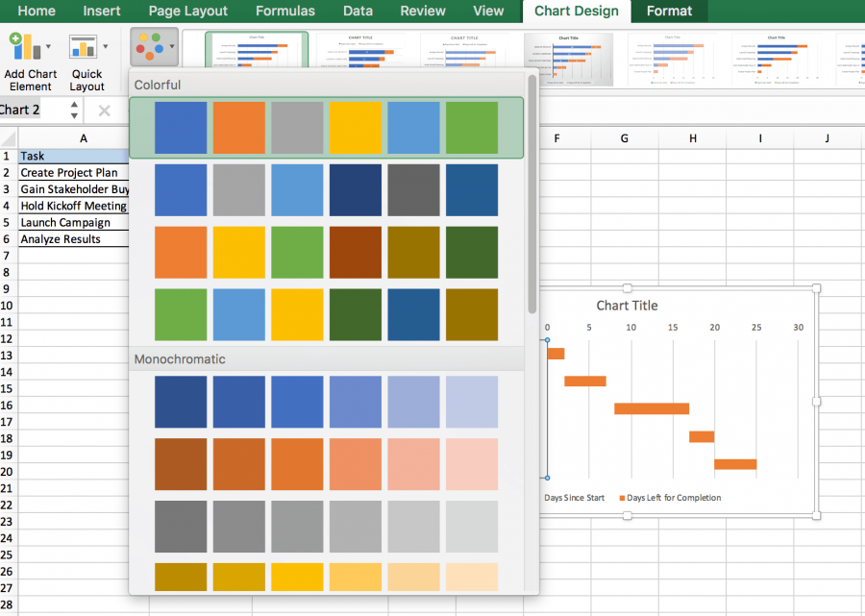865x616 pixels.
Task: Switch to the Format ribbon tab
Action: (669, 11)
